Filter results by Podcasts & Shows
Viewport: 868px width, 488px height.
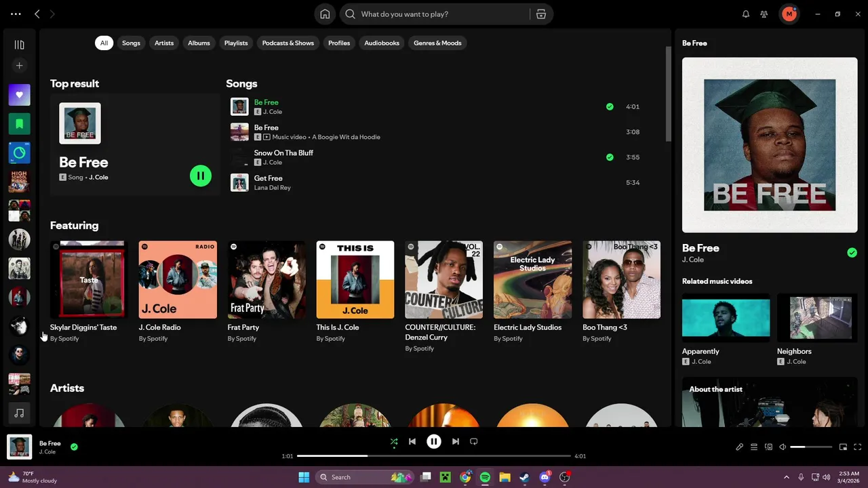pos(288,43)
